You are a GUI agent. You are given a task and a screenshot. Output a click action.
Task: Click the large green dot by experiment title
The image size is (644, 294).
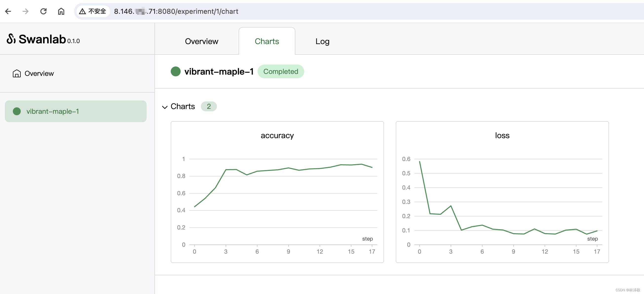[x=175, y=71]
